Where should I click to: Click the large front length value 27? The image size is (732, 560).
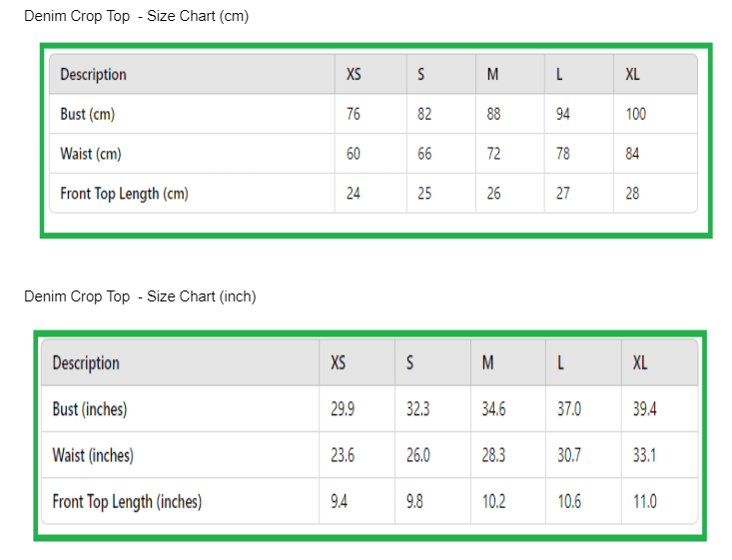pos(563,194)
